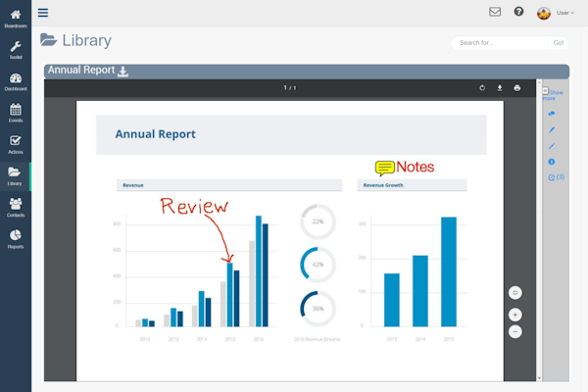Screen dimensions: 588x392
Task: Open the Toolkit wrench icon
Action: click(16, 47)
